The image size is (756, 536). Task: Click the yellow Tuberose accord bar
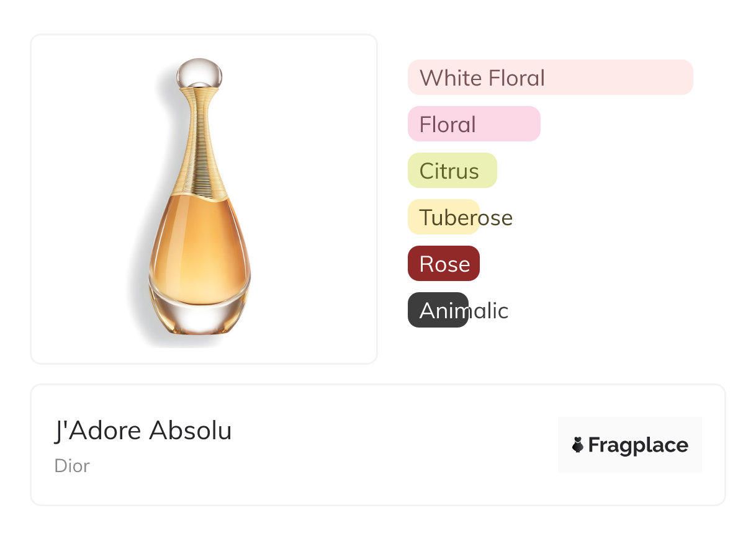click(x=443, y=217)
